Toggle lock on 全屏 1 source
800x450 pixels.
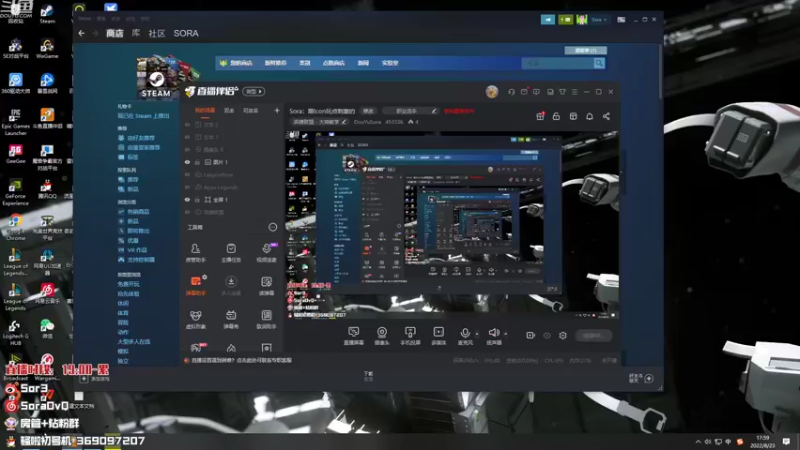tap(197, 200)
